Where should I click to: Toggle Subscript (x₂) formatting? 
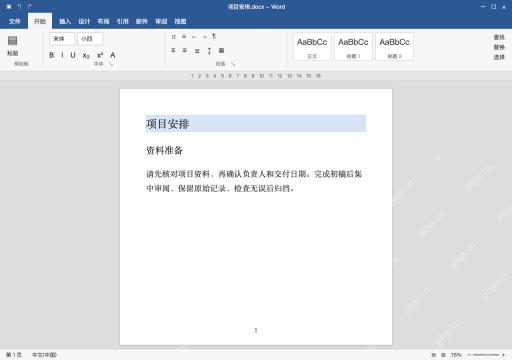pos(86,55)
